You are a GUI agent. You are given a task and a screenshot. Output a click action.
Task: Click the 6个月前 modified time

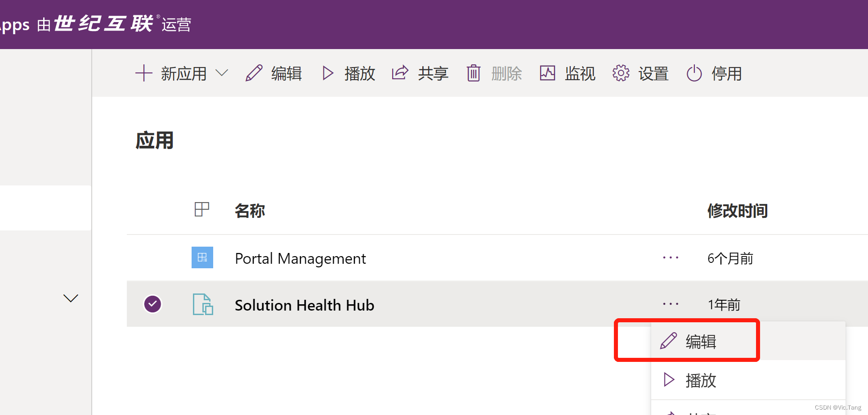(730, 259)
